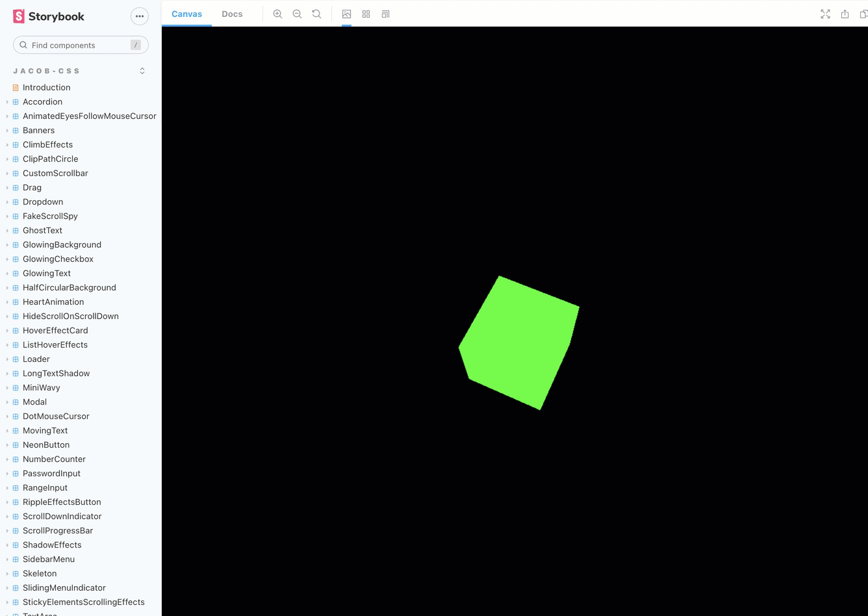Expand the ClimbEffects tree arrow

click(7, 144)
